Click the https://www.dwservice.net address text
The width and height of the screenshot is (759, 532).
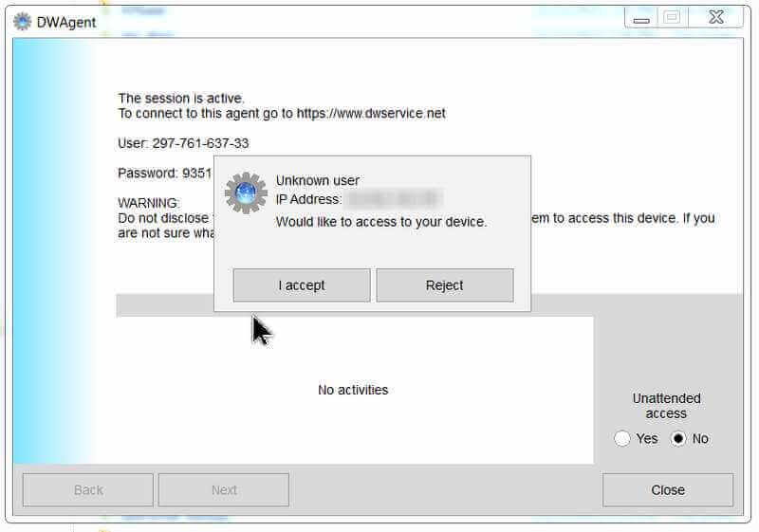coord(371,114)
